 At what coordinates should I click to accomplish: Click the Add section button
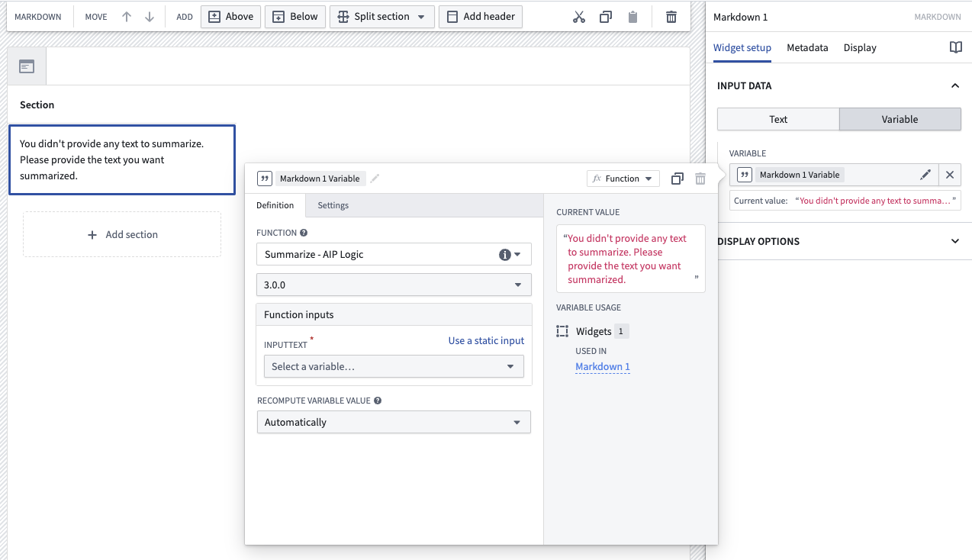click(x=121, y=233)
